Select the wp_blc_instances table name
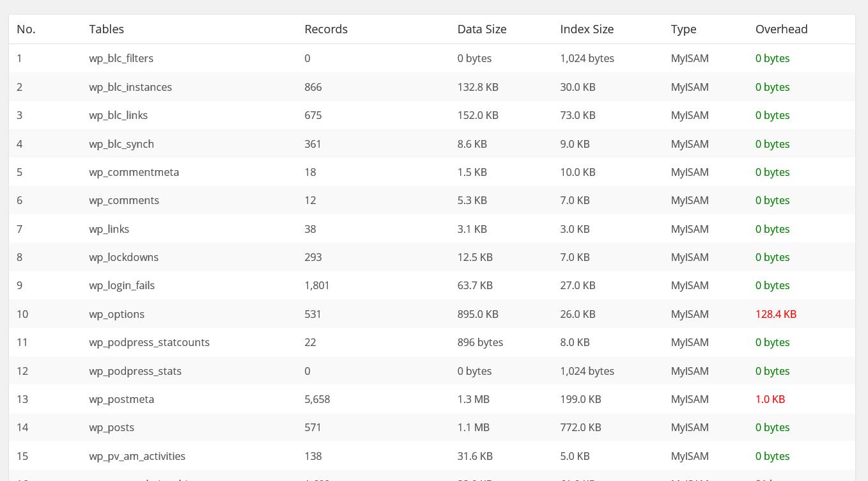868x481 pixels. (130, 87)
